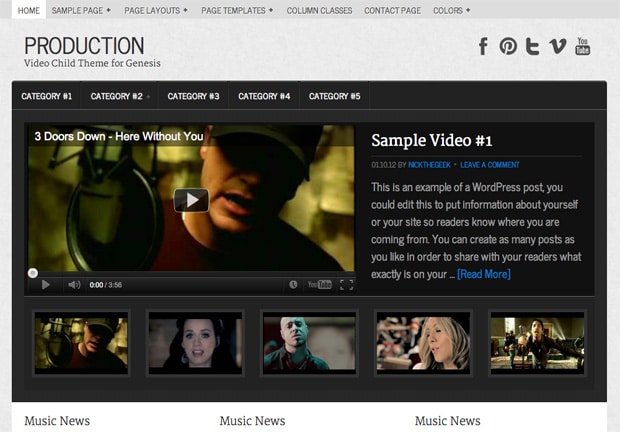Screen dimensions: 620x432
Task: Click the YouTube logo in player controls
Action: click(319, 285)
